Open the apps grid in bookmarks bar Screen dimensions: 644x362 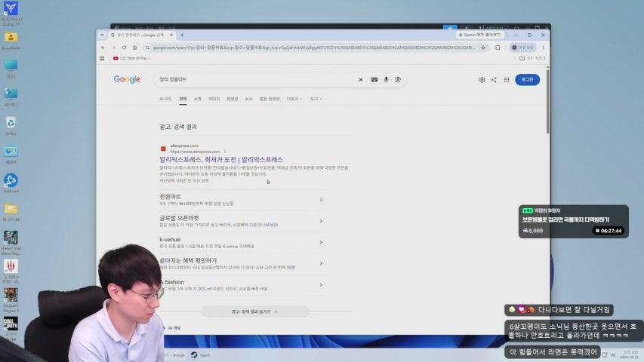click(x=102, y=58)
